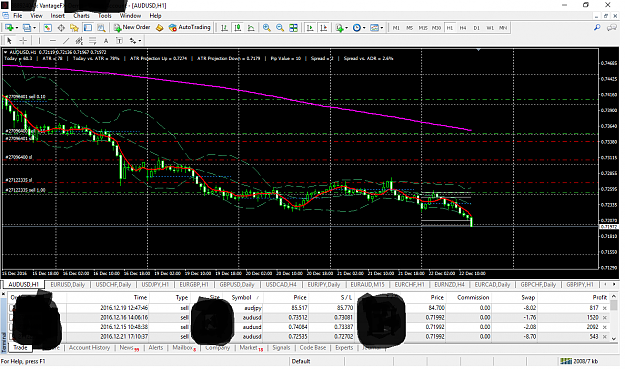Click the Profit column header
Screen dimensions: 625x369
[599, 297]
